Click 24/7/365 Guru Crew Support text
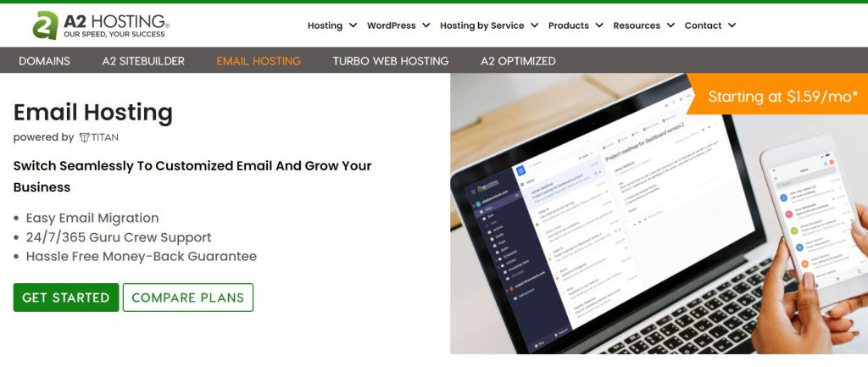 119,237
